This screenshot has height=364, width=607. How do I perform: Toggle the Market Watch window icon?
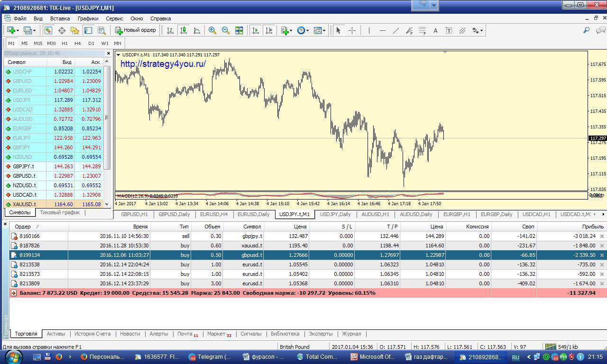point(48,30)
